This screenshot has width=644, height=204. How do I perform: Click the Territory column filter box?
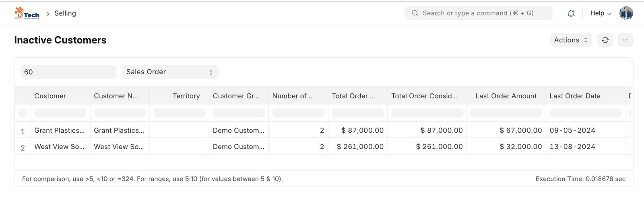coord(179,113)
